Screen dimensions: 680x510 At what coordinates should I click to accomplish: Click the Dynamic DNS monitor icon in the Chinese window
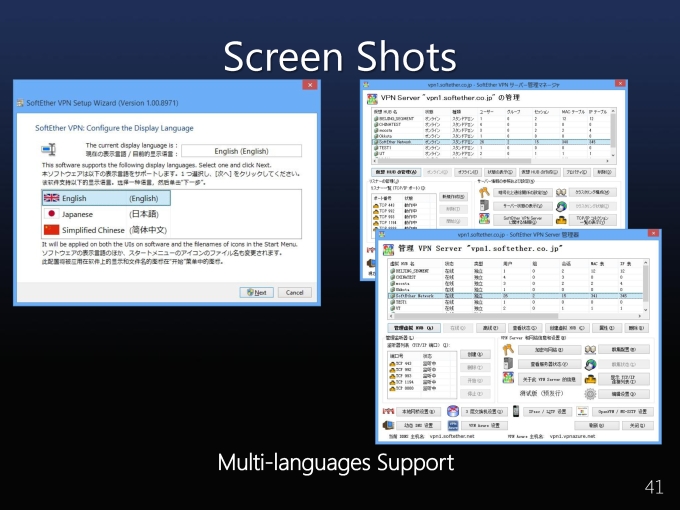388,425
